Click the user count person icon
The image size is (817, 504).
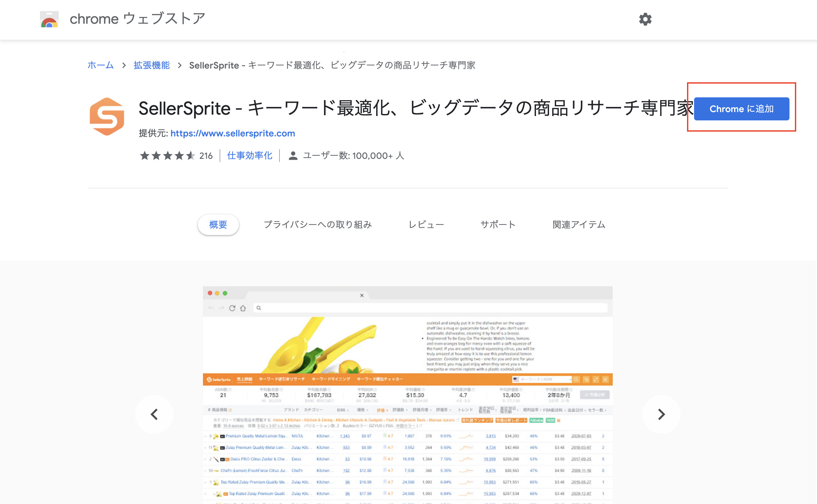[x=293, y=156]
